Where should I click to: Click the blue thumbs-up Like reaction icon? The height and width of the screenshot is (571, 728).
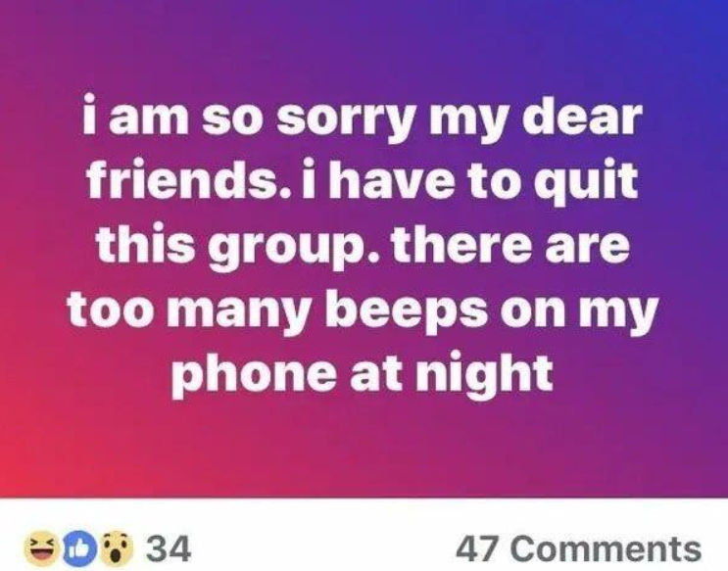coord(78,548)
